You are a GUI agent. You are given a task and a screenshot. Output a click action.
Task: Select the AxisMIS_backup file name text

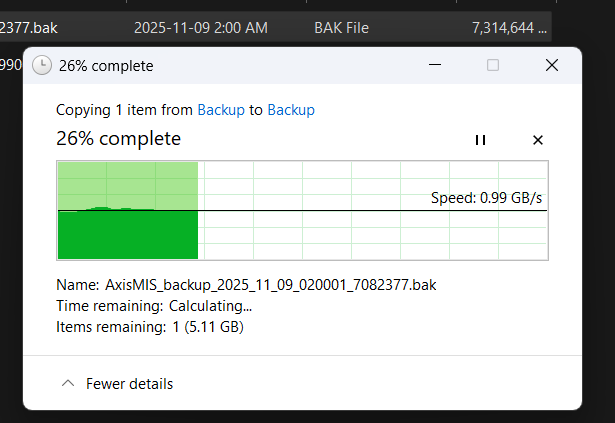coord(270,285)
